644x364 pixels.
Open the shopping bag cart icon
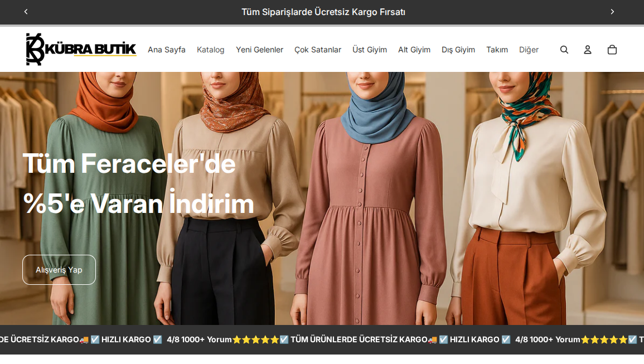click(612, 50)
